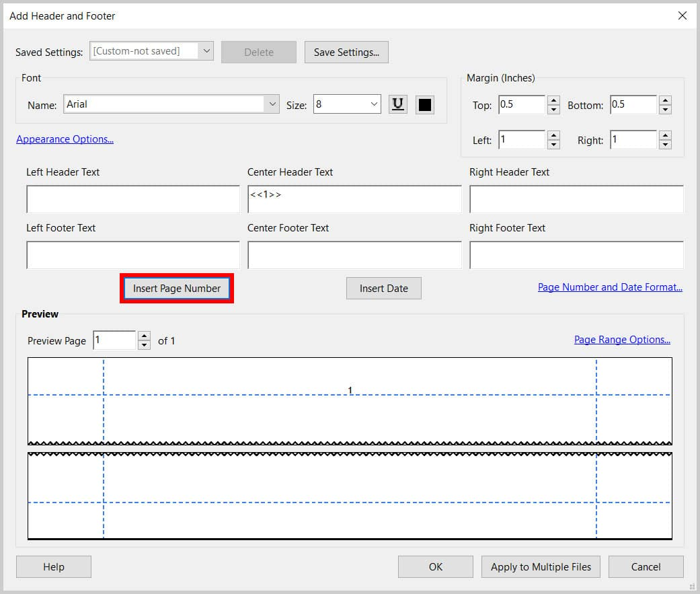Screen dimensions: 700x594
Task: Click Insert Page Number
Action: tap(176, 288)
